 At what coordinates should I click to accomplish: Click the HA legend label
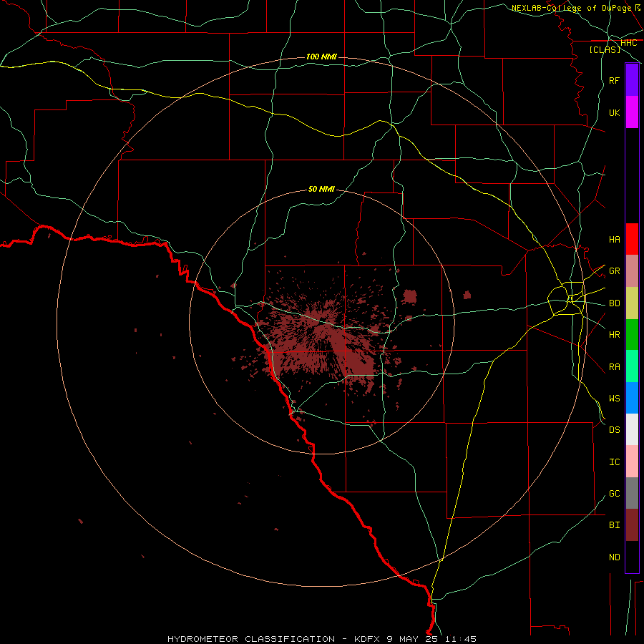(x=614, y=239)
